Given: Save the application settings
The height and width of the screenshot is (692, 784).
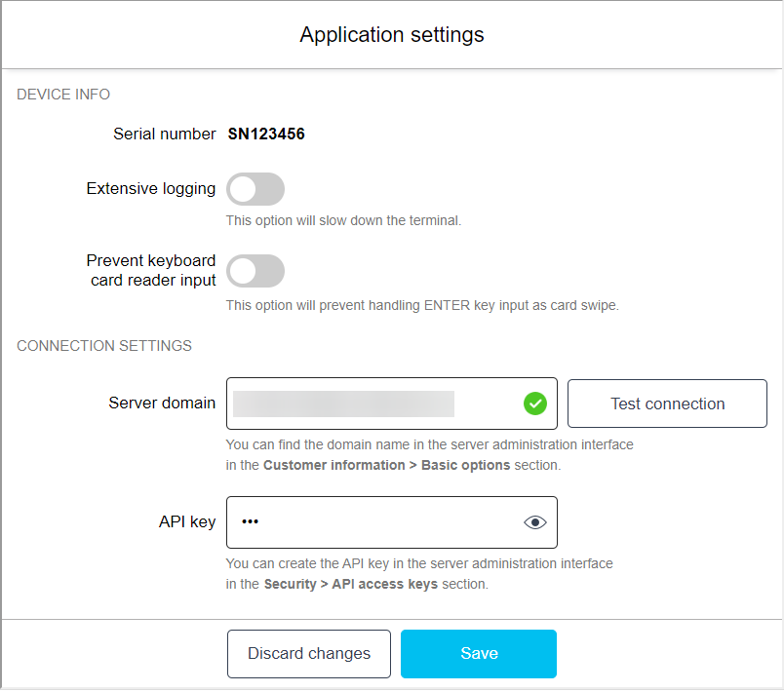Looking at the screenshot, I should [x=479, y=654].
